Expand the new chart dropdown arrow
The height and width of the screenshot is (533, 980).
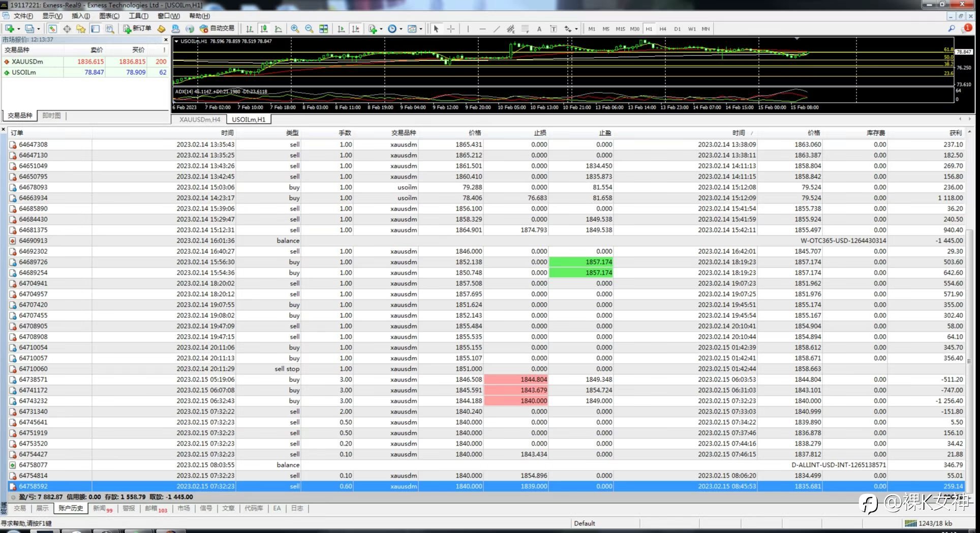[19, 29]
